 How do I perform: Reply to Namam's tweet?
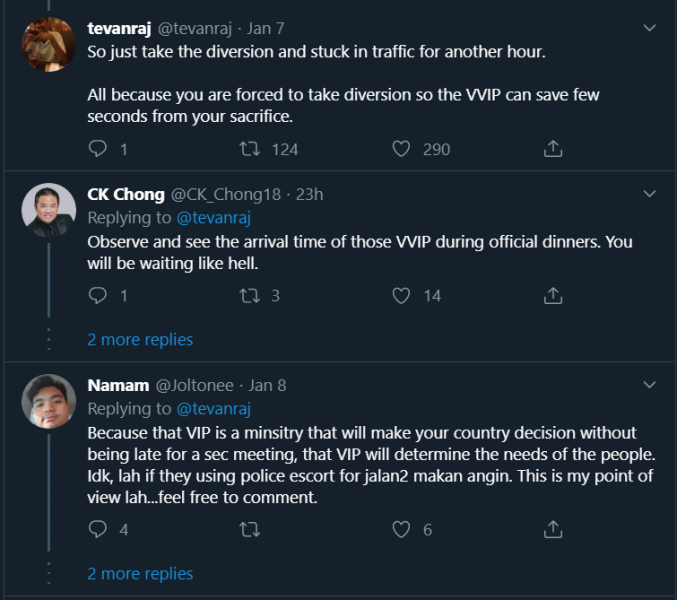pos(98,529)
